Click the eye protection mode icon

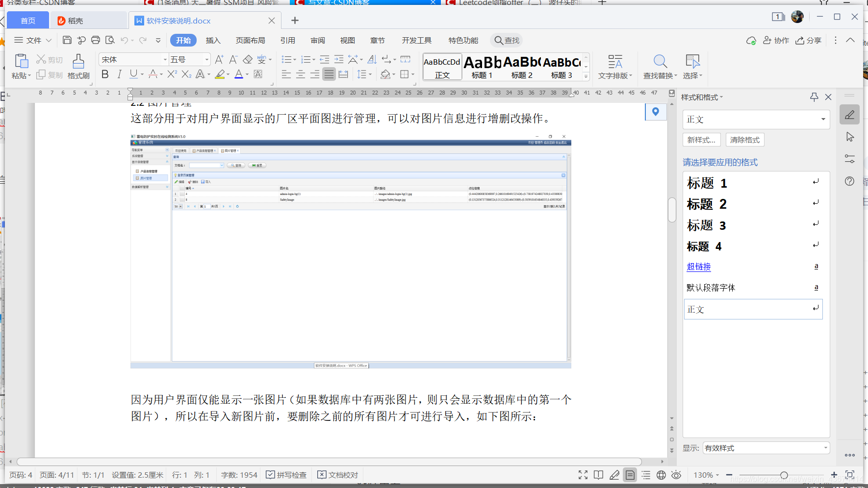(x=676, y=475)
